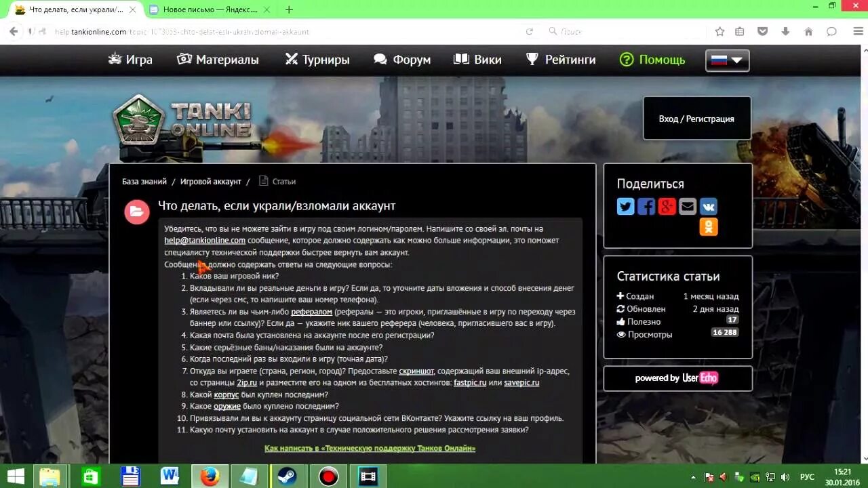Switch the РУС keyboard language indicator
Screen dimensions: 868x488
[x=807, y=477]
